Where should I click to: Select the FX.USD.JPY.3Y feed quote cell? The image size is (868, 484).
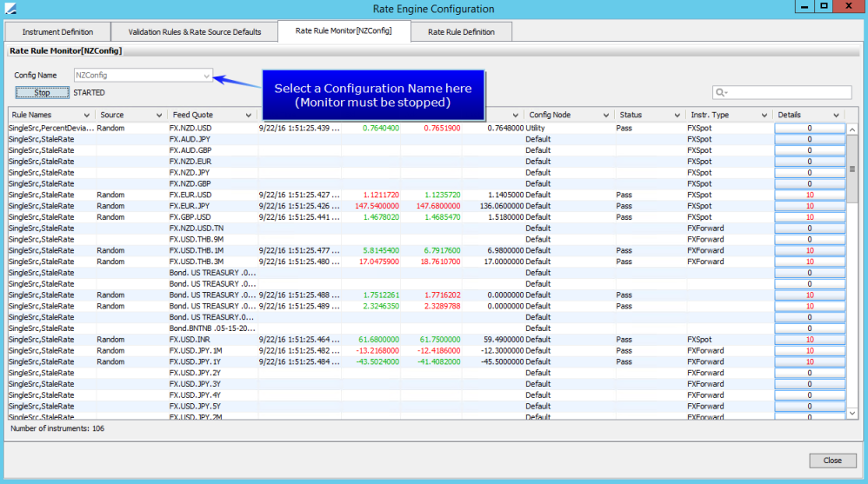tap(212, 384)
